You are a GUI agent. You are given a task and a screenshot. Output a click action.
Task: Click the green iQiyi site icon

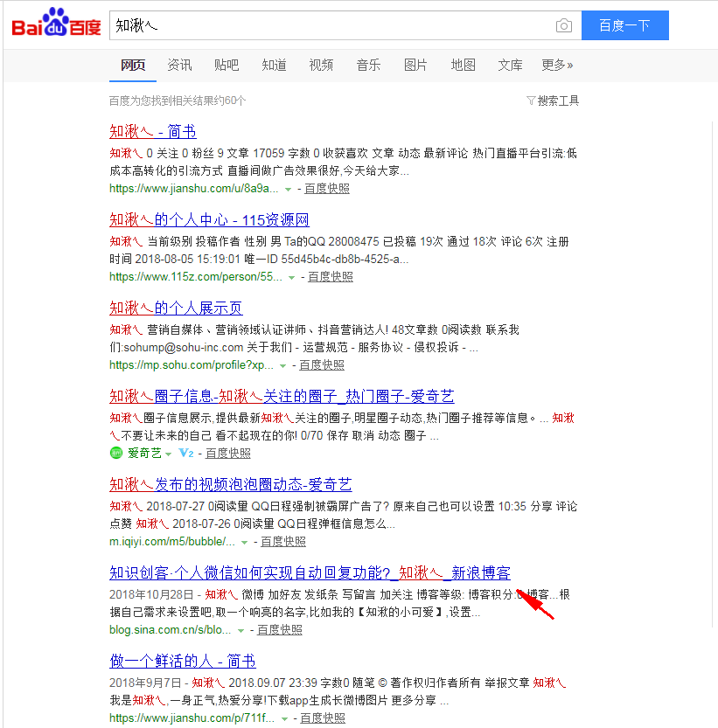[x=116, y=453]
